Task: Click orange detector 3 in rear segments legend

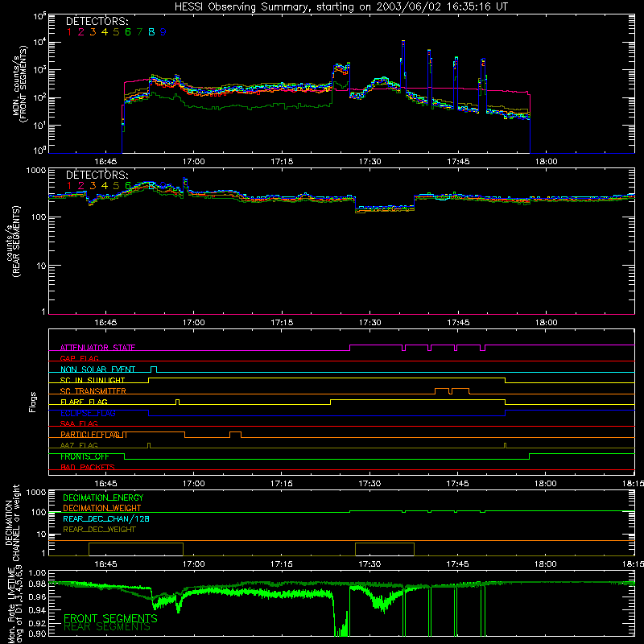Action: tap(93, 186)
